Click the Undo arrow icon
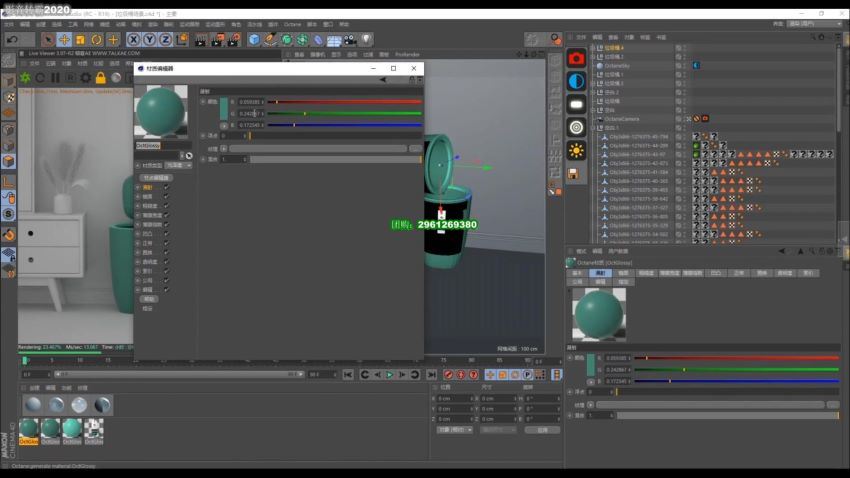850x478 pixels. (12, 40)
